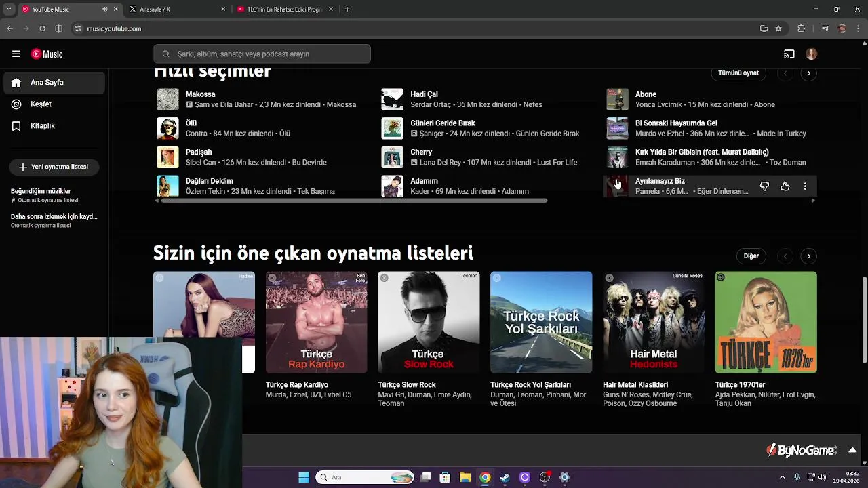This screenshot has height=488, width=868.
Task: Open the browser media controls icon
Action: point(825,28)
